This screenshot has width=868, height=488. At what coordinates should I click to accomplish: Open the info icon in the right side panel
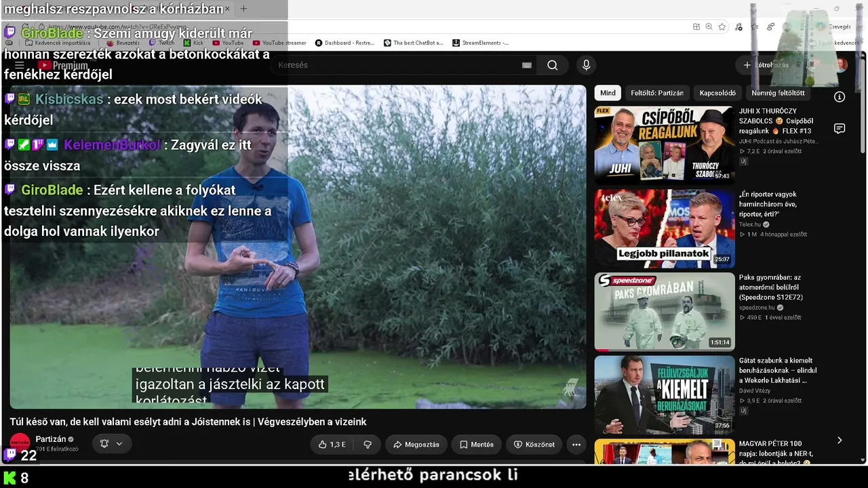(840, 97)
